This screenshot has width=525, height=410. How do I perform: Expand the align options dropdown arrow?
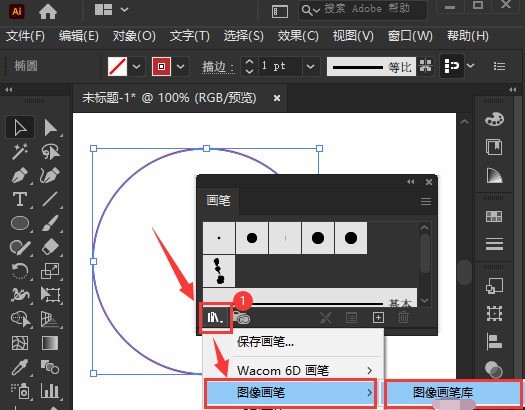(470, 66)
